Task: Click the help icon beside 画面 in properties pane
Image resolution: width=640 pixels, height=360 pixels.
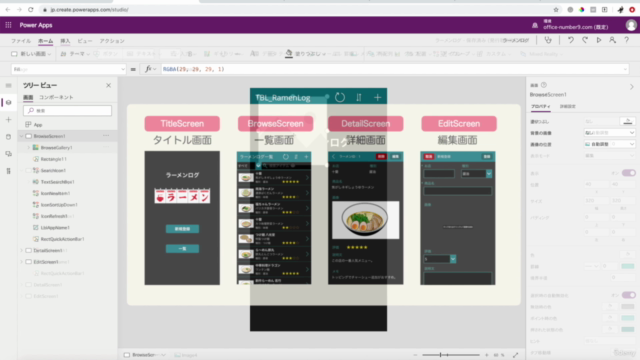Action: [x=544, y=85]
